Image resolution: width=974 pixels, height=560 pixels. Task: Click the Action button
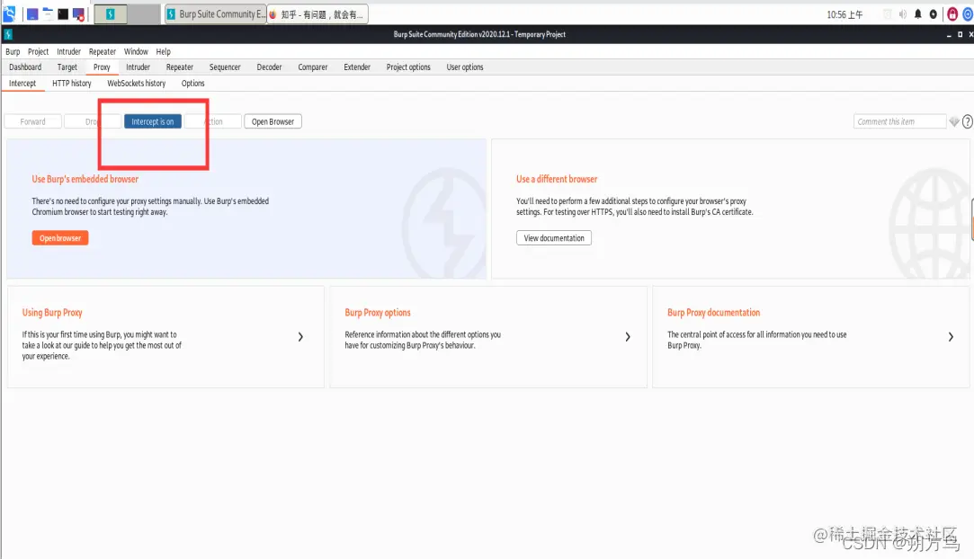pos(213,121)
